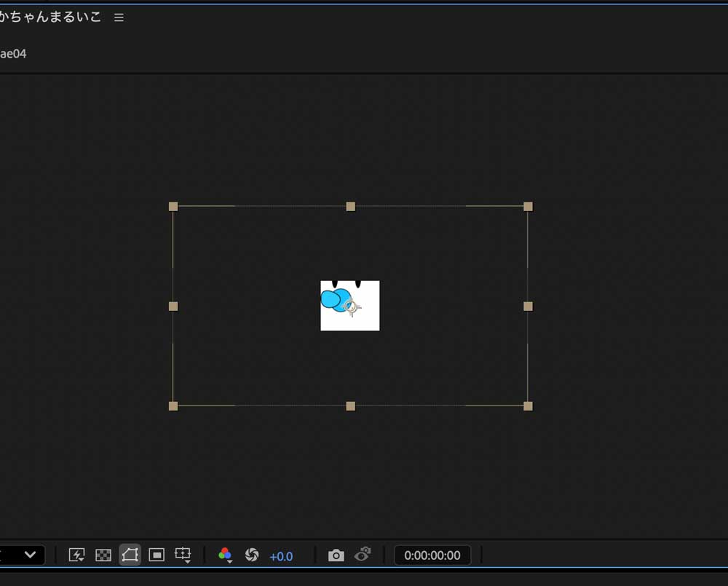Click the image thumbnail at composition center
Viewport: 728px width, 586px height.
(350, 306)
